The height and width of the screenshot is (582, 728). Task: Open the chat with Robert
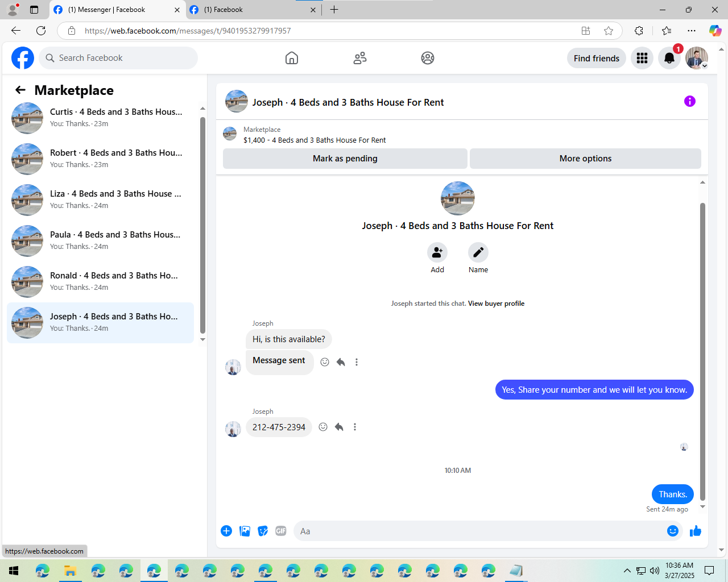tap(100, 159)
